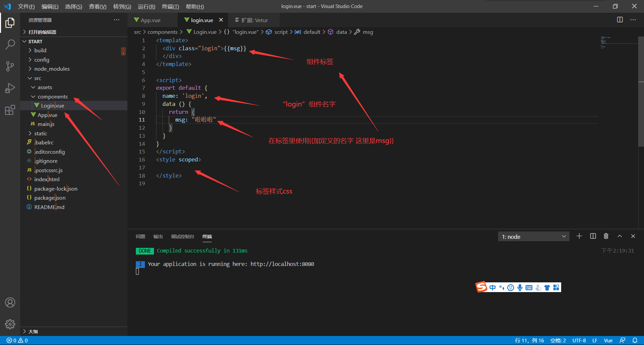Click Sogou voice input microphone icon
Viewport: 644px width, 345px height.
tap(520, 287)
